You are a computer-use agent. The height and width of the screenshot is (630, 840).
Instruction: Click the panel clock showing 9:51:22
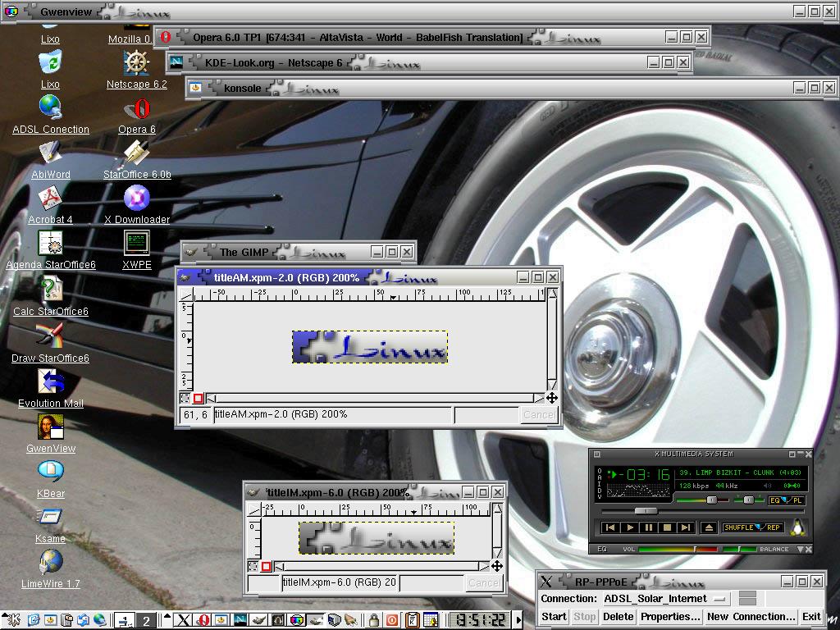480,620
